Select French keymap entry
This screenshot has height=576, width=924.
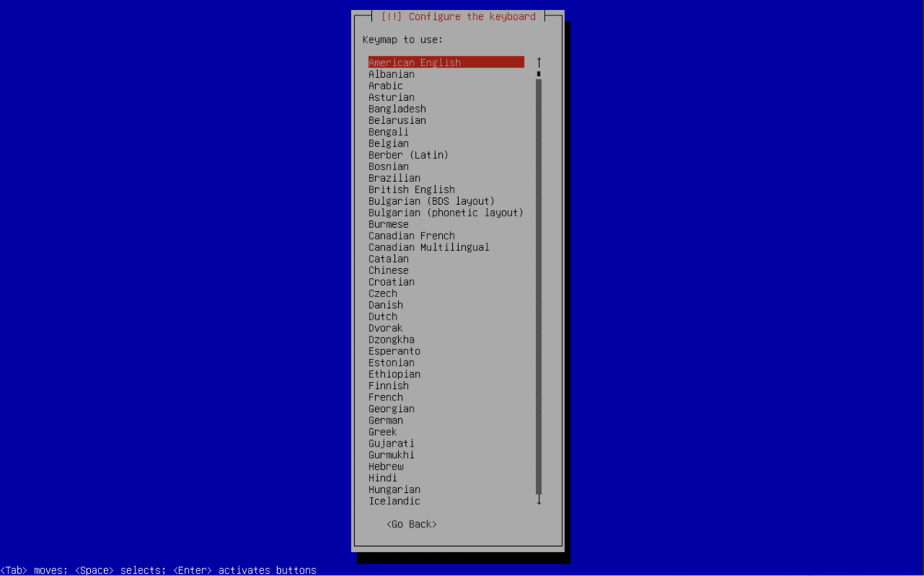click(385, 397)
